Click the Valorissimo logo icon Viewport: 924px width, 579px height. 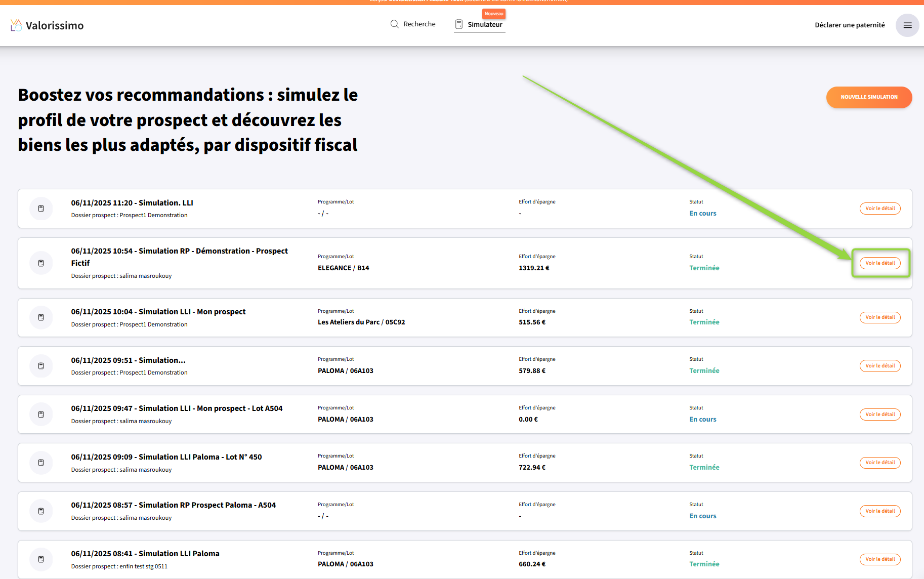(16, 25)
